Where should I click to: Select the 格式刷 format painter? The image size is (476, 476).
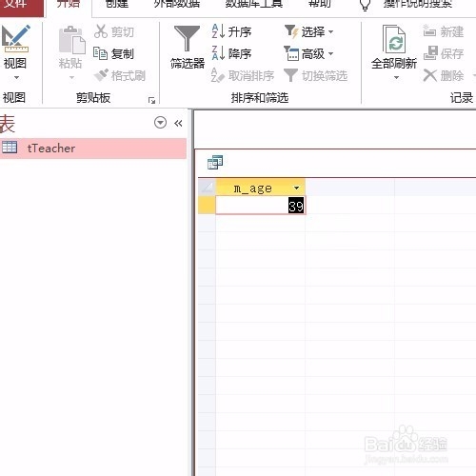pyautogui.click(x=120, y=75)
